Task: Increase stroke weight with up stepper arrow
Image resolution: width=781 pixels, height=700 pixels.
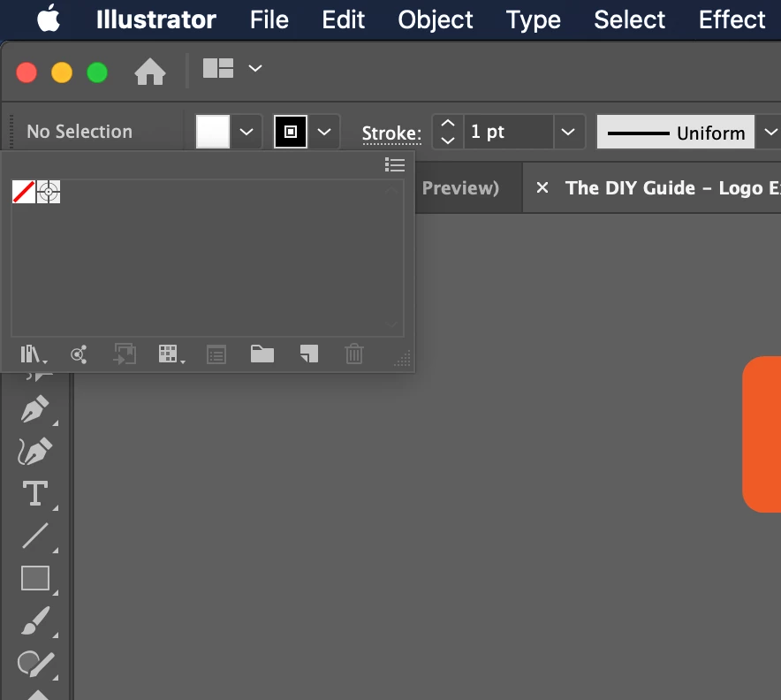Action: [x=448, y=124]
